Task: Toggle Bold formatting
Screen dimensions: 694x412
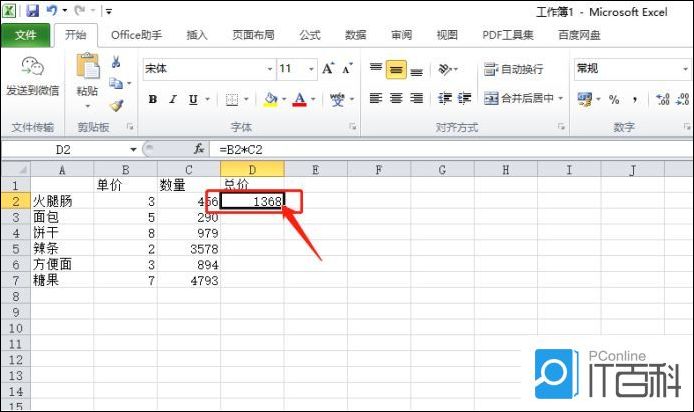Action: pyautogui.click(x=153, y=99)
